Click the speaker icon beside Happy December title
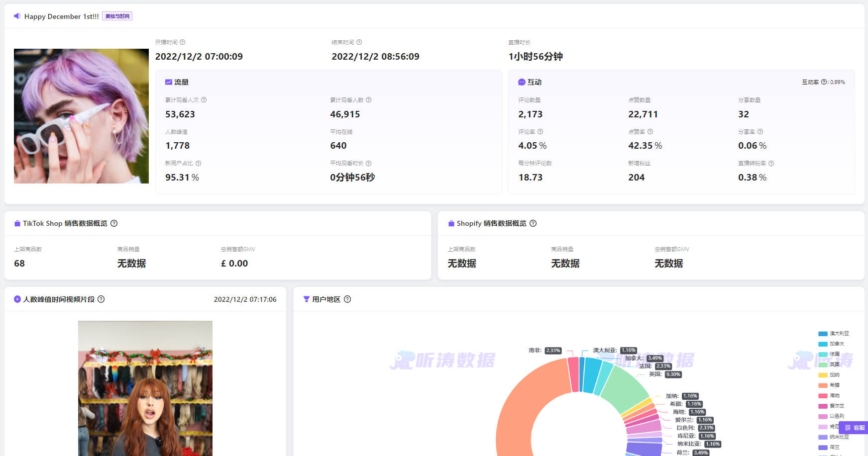This screenshot has height=456, width=868. (x=16, y=16)
